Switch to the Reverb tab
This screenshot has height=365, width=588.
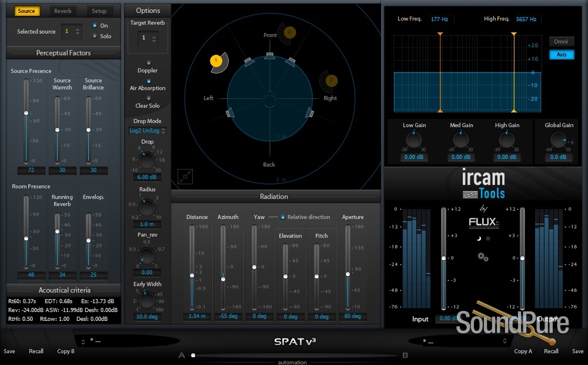(63, 11)
